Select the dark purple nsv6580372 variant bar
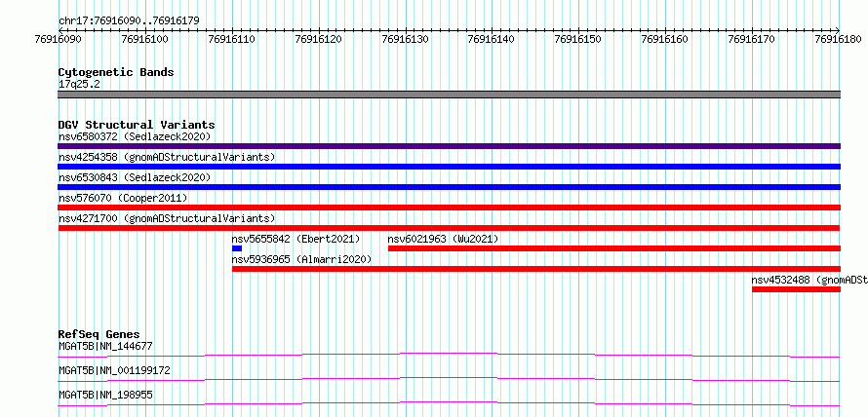This screenshot has height=417, width=868. 449,146
